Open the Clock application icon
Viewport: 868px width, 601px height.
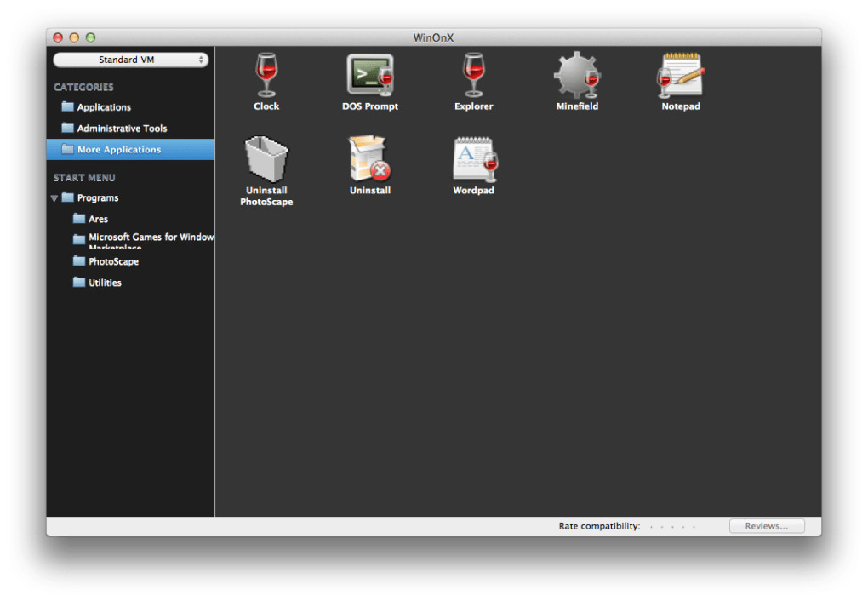(x=266, y=75)
